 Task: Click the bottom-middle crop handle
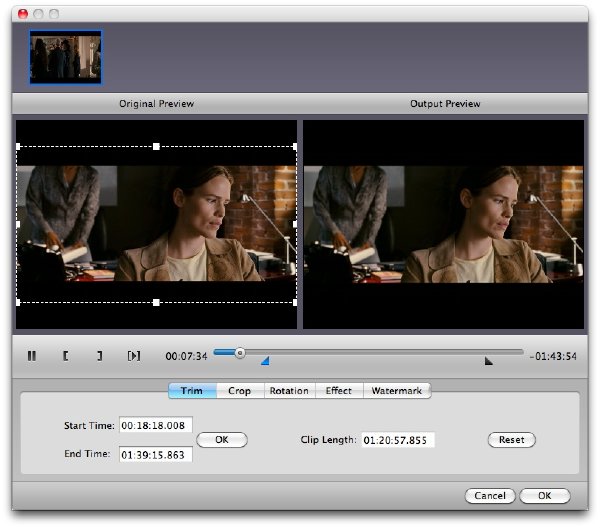coord(156,303)
